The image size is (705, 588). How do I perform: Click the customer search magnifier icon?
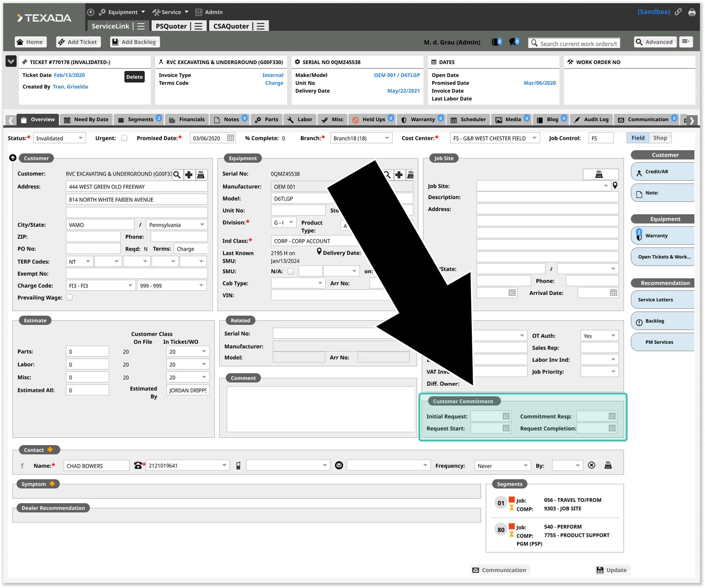176,175
